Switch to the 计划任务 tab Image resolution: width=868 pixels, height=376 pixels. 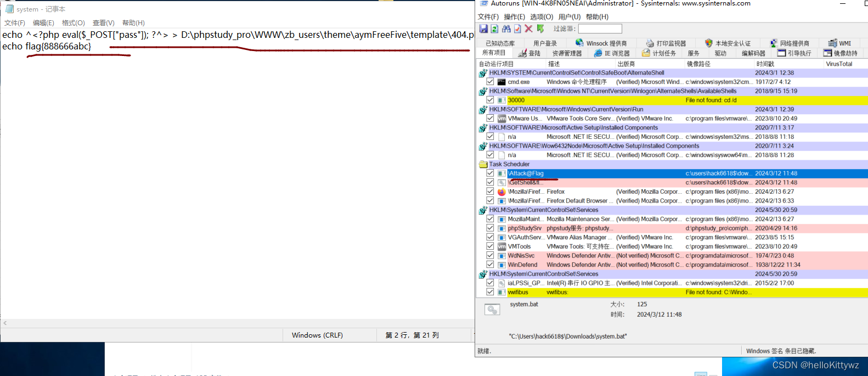[x=660, y=53]
